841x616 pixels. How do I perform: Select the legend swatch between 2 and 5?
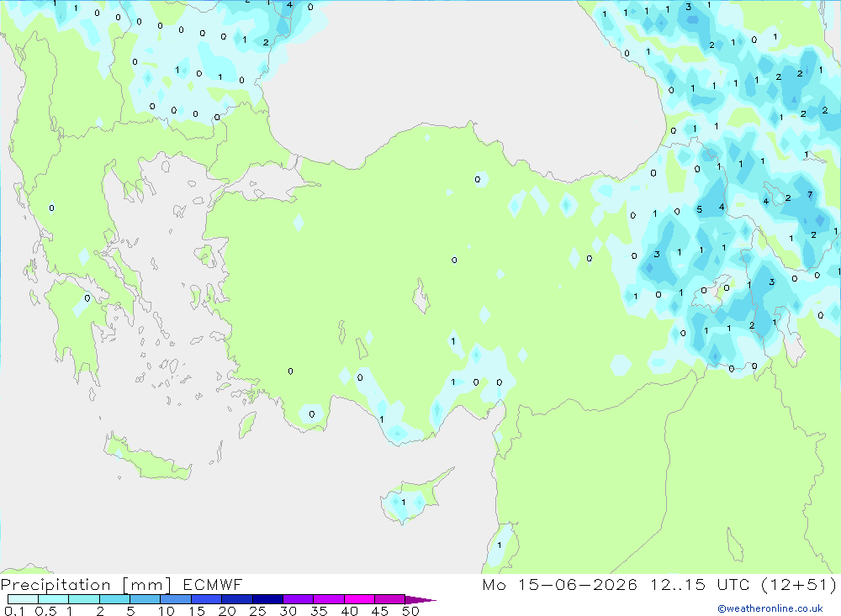click(x=114, y=599)
